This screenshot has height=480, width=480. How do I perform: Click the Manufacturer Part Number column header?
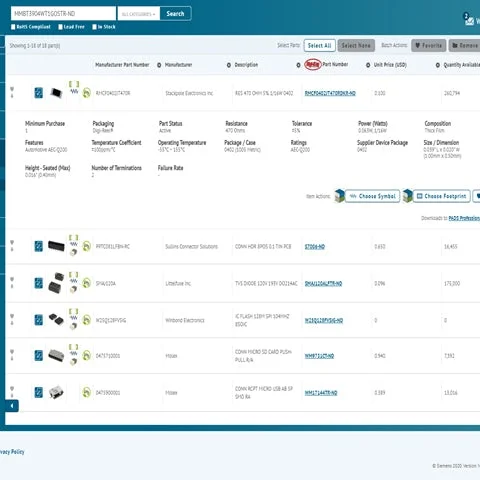(x=122, y=65)
